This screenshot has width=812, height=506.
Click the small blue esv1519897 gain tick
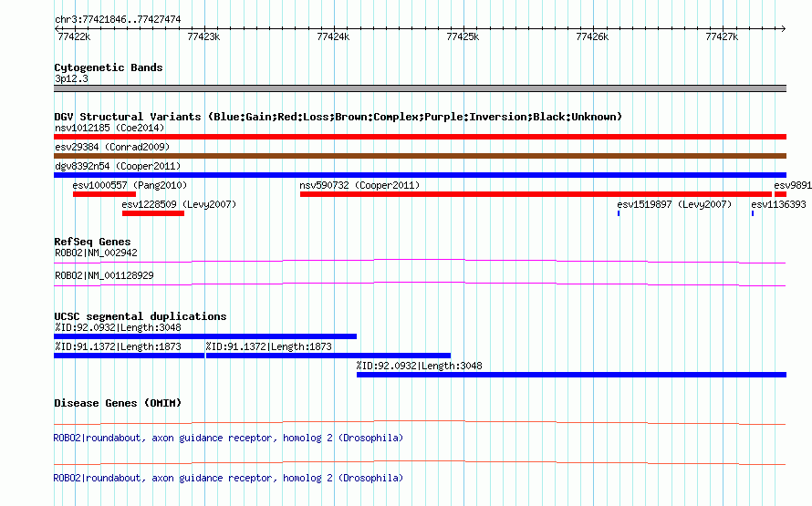pyautogui.click(x=619, y=213)
